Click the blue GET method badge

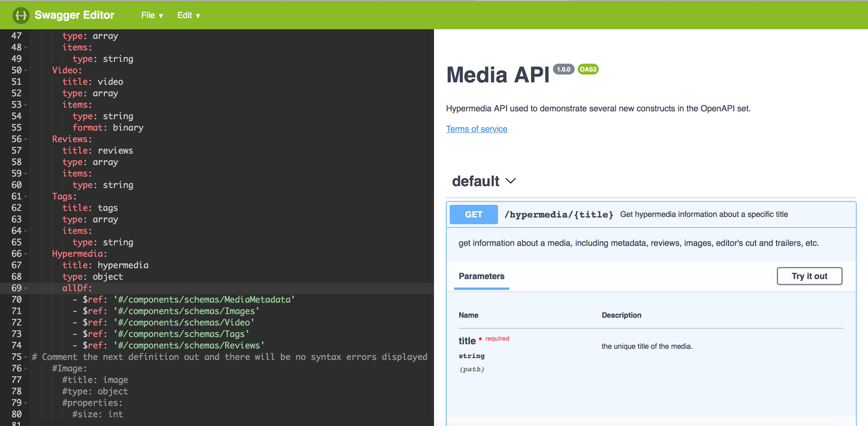(473, 214)
